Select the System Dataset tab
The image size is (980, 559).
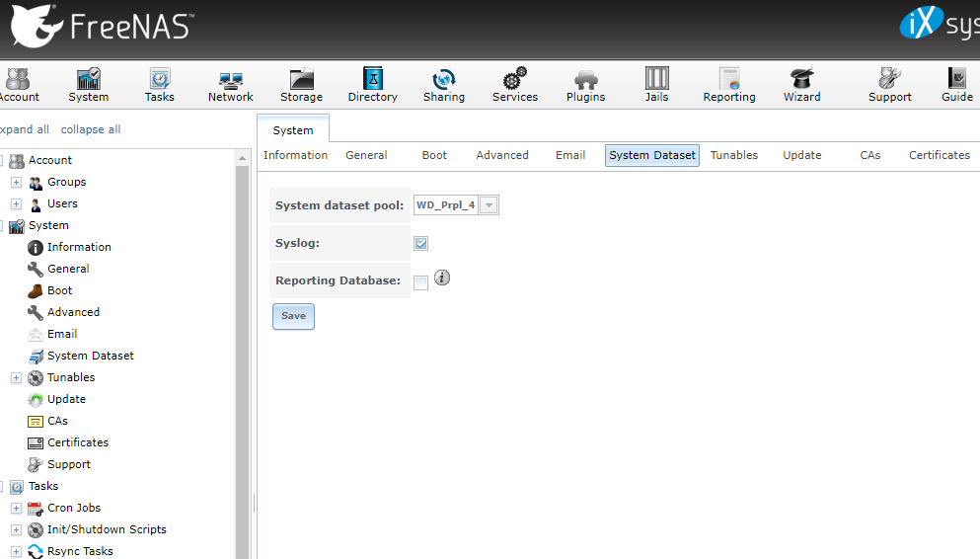[652, 155]
